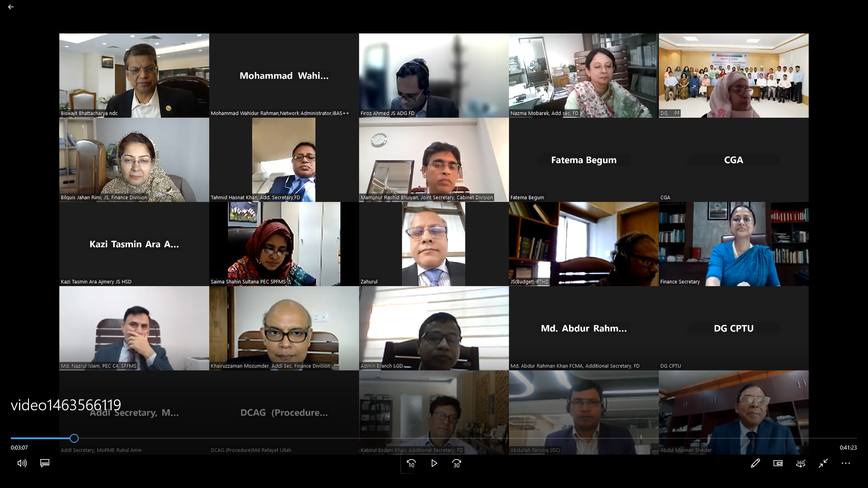
Task: Skip forward 30 seconds
Action: (x=457, y=464)
